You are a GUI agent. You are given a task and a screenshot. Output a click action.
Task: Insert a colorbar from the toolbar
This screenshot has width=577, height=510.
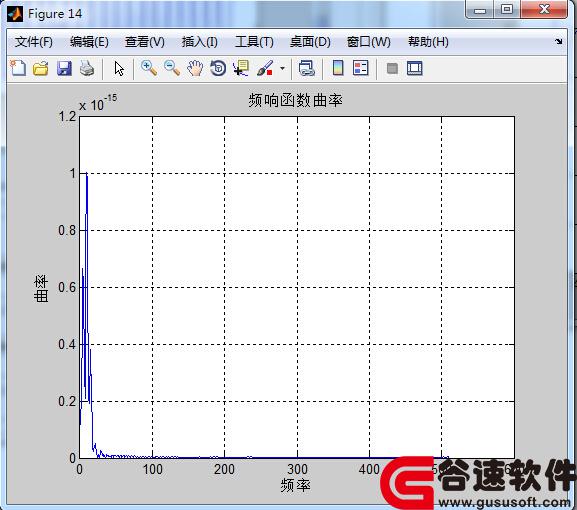coord(338,68)
